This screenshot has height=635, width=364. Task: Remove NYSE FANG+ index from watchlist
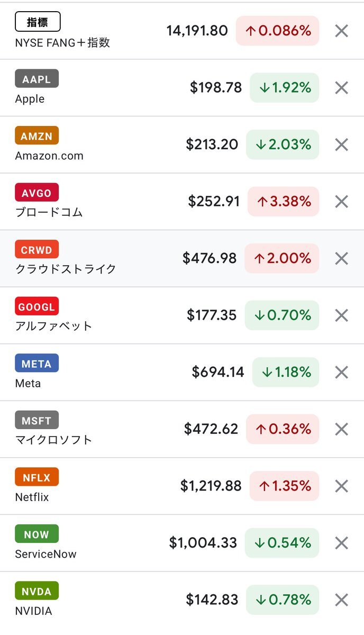(x=342, y=31)
